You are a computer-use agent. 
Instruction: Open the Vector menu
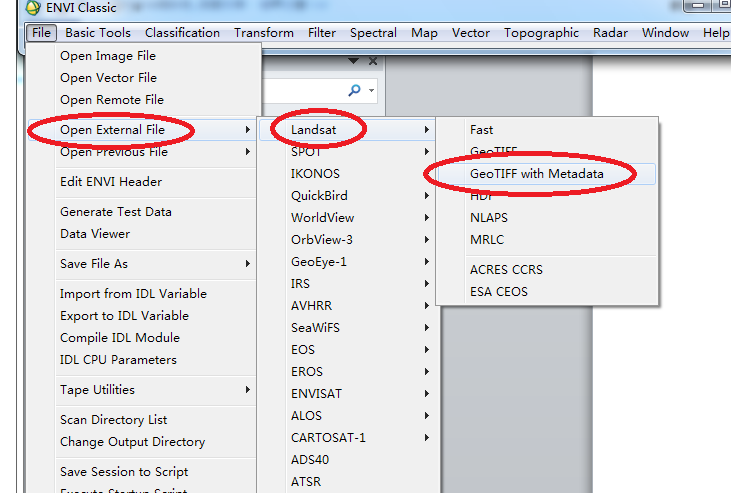(471, 33)
